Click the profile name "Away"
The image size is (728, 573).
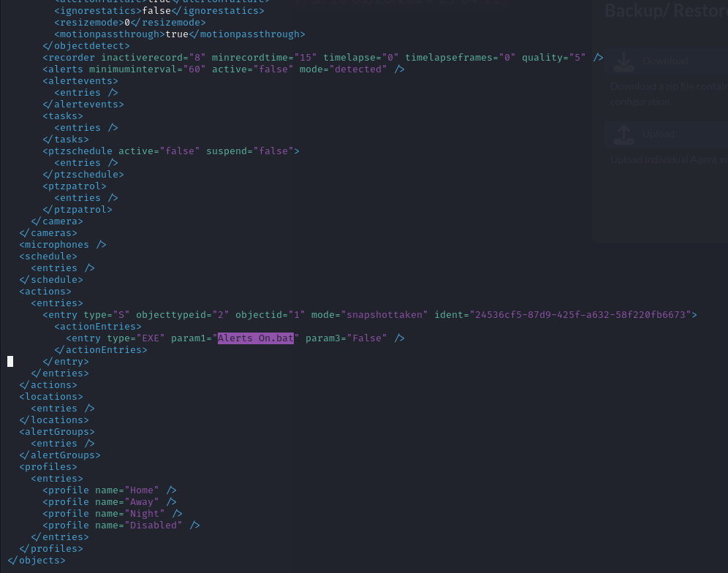(142, 502)
